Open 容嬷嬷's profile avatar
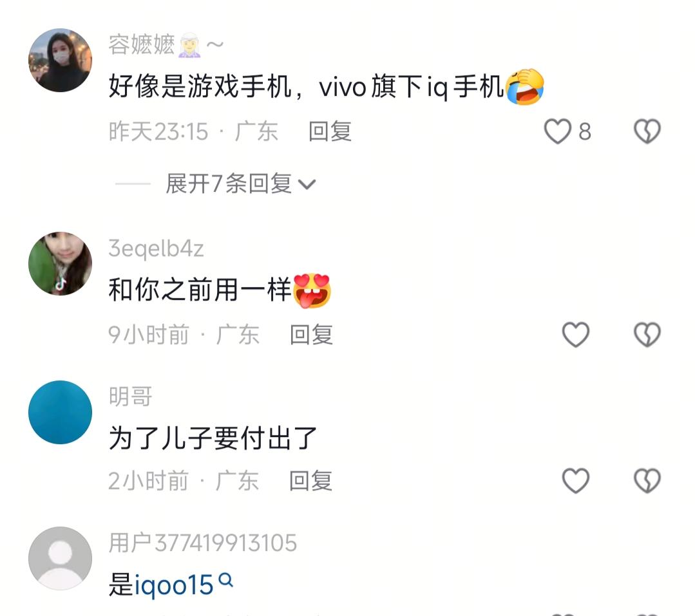Screen dimensions: 695x616 (x=61, y=61)
